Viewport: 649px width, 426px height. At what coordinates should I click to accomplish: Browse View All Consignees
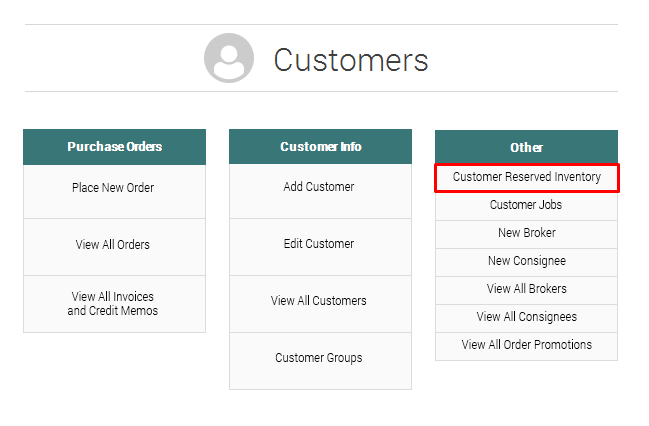point(526,317)
